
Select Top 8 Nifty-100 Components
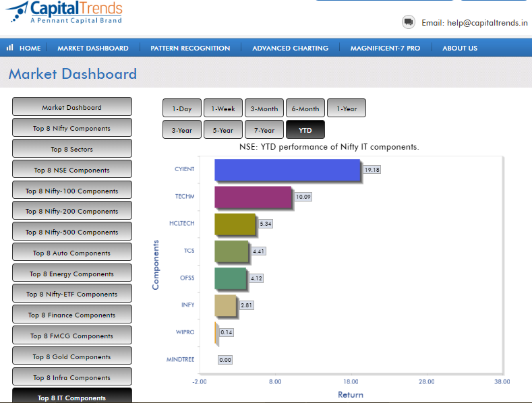point(72,190)
